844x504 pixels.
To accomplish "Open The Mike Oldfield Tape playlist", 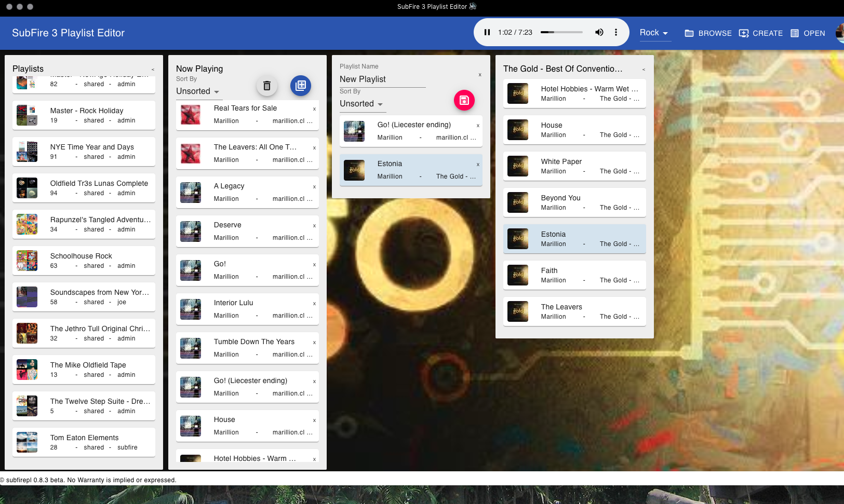I will (x=84, y=370).
